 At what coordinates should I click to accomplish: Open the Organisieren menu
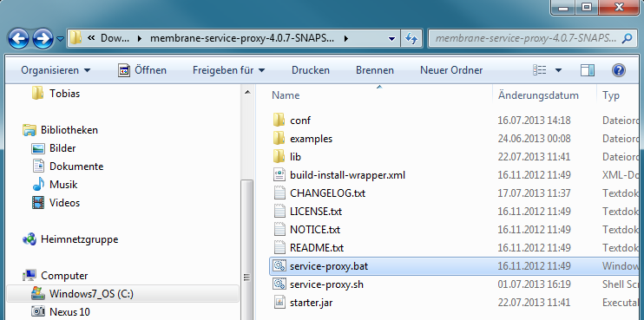pyautogui.click(x=56, y=70)
